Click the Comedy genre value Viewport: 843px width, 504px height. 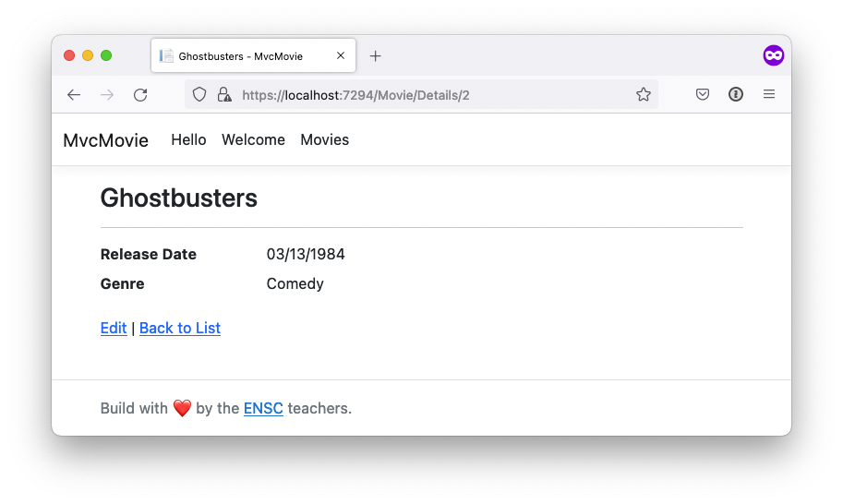(295, 283)
